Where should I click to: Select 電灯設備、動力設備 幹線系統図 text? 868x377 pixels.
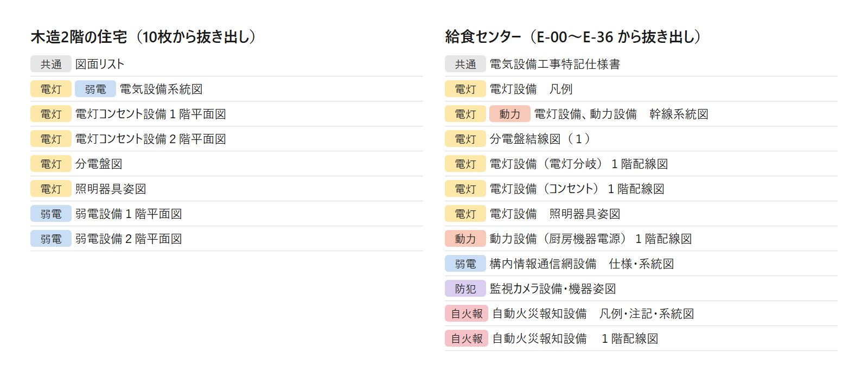tap(621, 114)
